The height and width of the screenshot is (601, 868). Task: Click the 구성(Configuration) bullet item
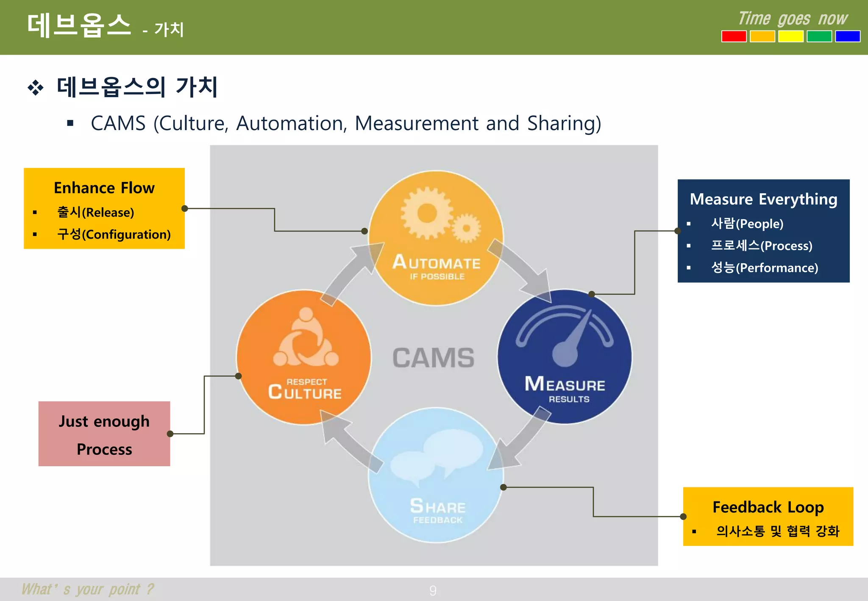tap(114, 234)
